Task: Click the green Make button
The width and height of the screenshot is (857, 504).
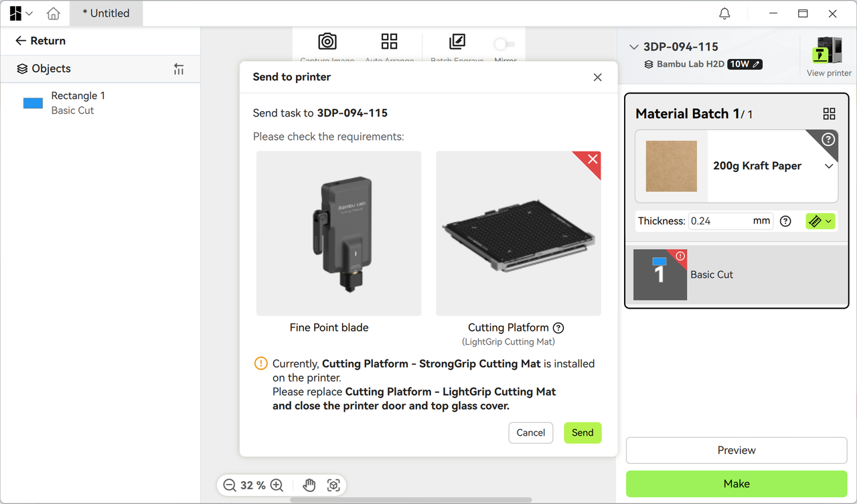Action: point(736,484)
